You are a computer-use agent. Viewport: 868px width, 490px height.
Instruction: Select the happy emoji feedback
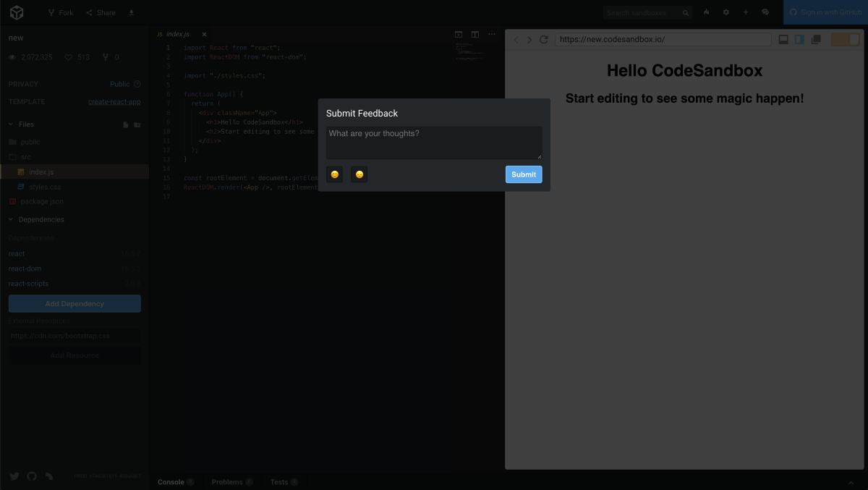335,174
